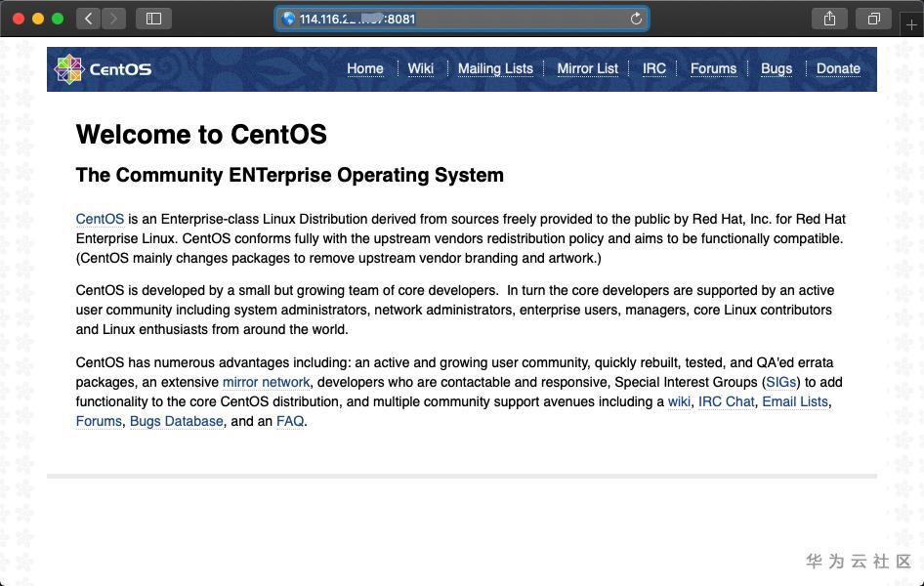Click the Safari back arrow button

pos(88,19)
